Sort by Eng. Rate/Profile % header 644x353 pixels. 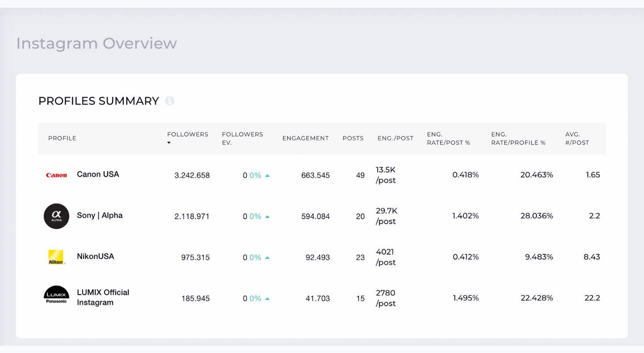tap(518, 138)
